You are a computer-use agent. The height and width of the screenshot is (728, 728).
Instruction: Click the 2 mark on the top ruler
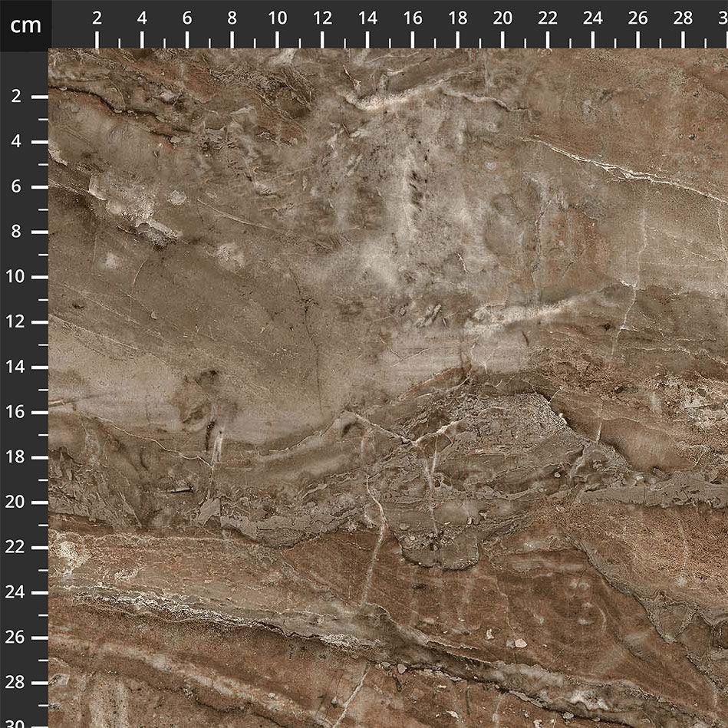[97, 19]
